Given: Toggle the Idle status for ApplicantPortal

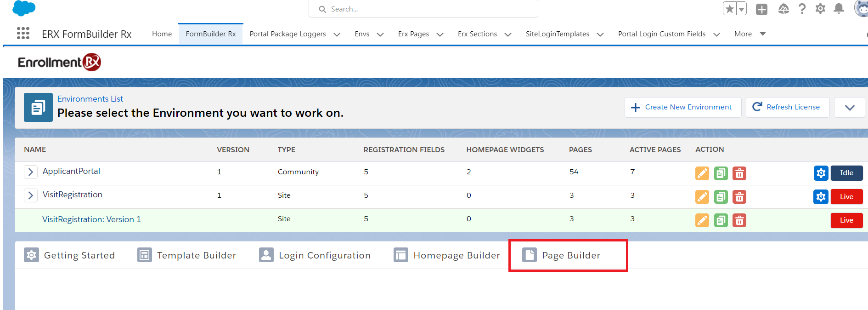Looking at the screenshot, I should click(x=846, y=173).
